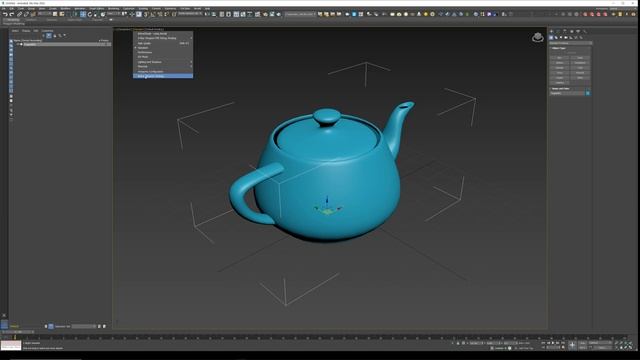Choose DX Mode in the viewport menu
Image resolution: width=640 pixels, height=360 pixels.
point(163,57)
